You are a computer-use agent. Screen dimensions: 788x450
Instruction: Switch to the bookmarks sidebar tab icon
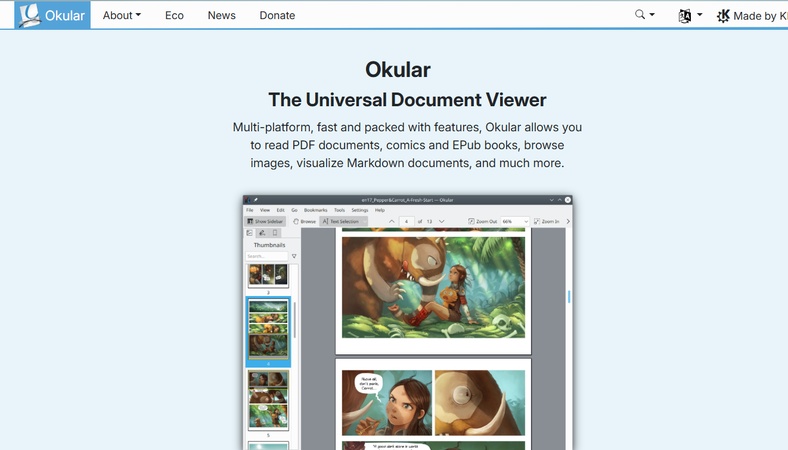coord(275,233)
